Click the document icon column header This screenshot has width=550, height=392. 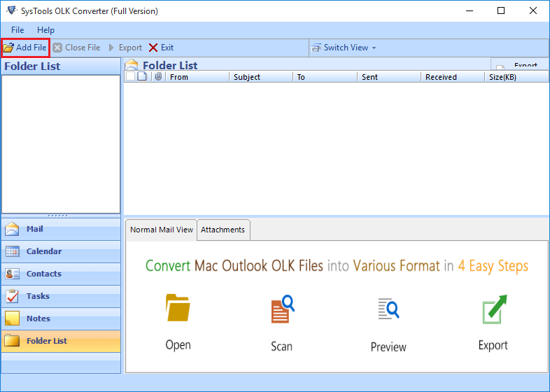pyautogui.click(x=142, y=76)
